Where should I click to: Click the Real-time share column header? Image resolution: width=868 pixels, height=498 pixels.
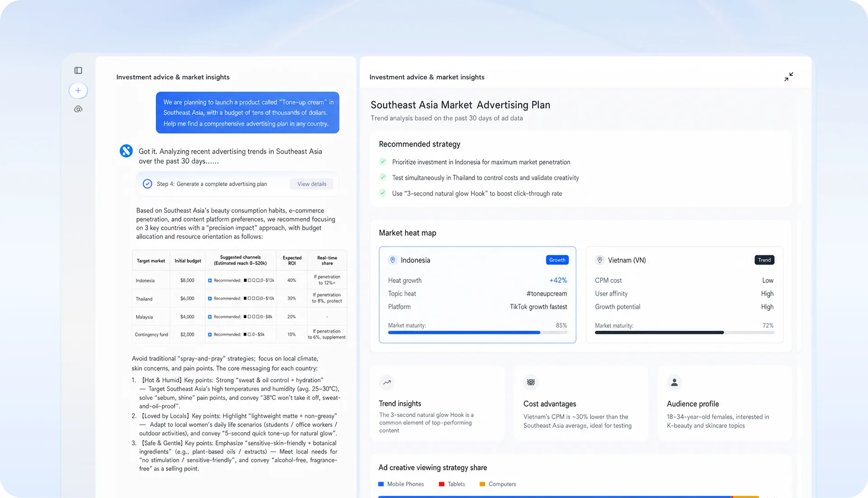click(x=327, y=260)
